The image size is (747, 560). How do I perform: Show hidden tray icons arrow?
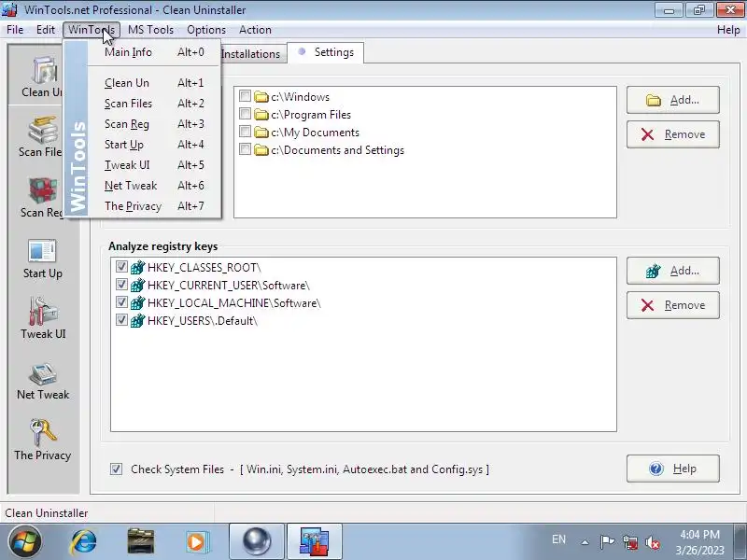[585, 542]
